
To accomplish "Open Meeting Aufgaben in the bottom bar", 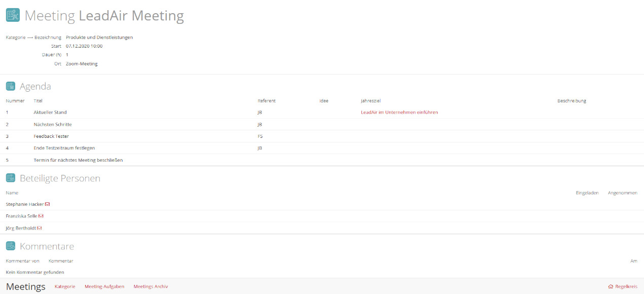I will pos(104,286).
